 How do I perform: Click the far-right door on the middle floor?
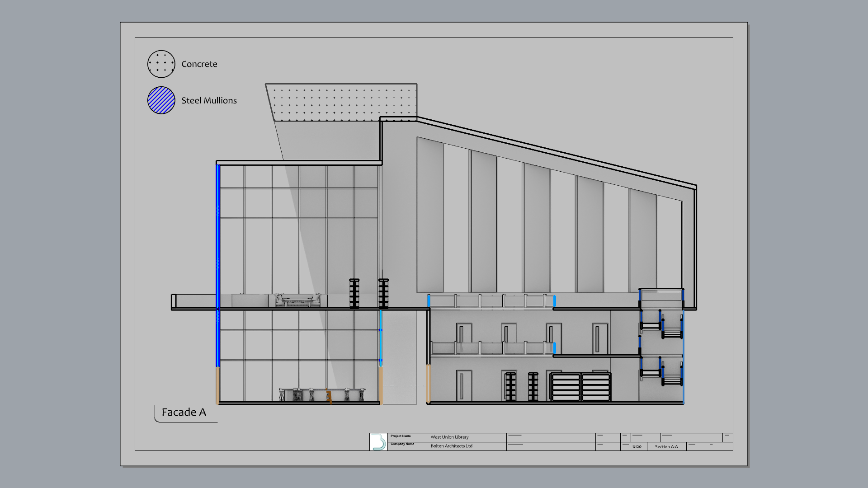pyautogui.click(x=599, y=338)
